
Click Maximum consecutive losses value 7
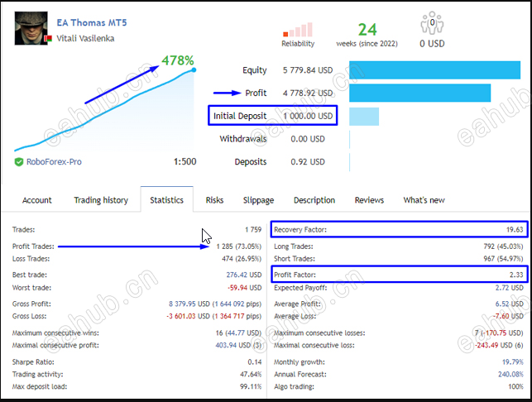point(499,333)
